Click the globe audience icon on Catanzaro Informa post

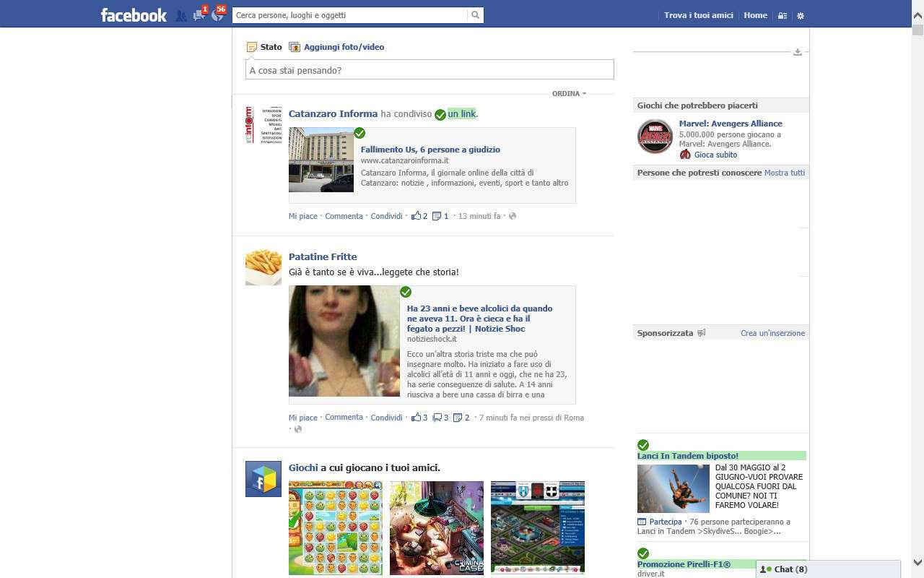pyautogui.click(x=513, y=216)
